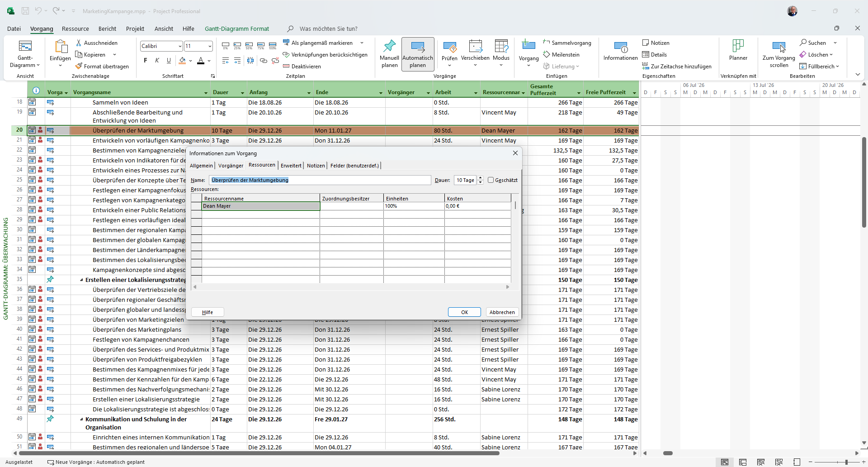The image size is (868, 467).
Task: Click zoom slider in status bar
Action: click(x=846, y=462)
